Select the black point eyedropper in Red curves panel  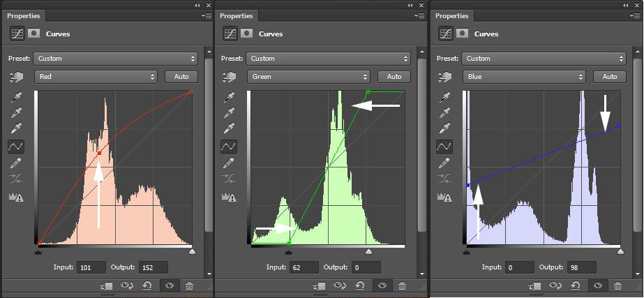click(x=16, y=97)
